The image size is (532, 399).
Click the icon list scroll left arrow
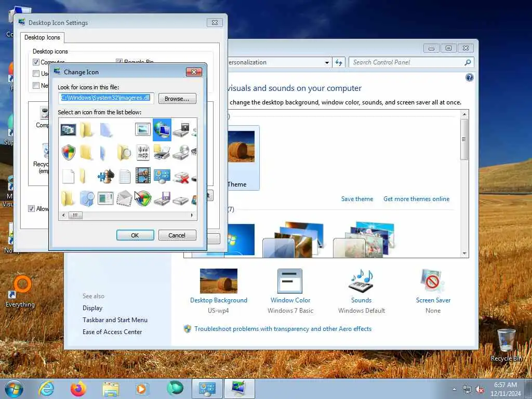tap(63, 215)
